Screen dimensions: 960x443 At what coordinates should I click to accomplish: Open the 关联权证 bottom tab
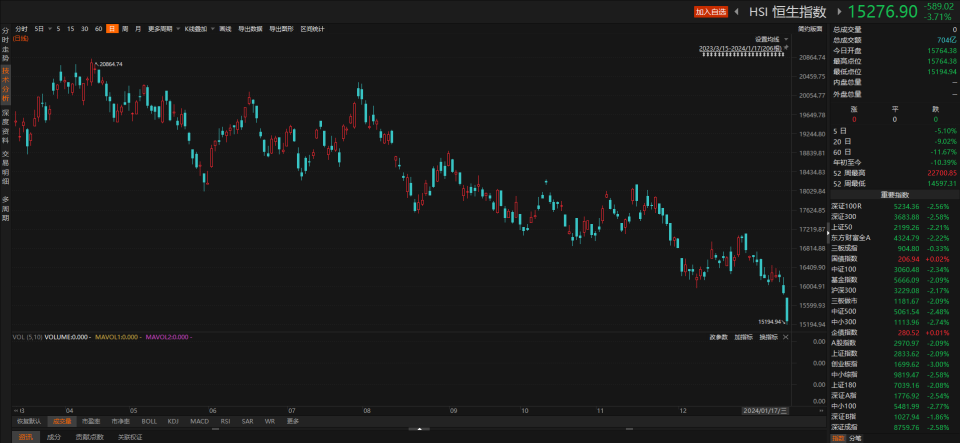tap(130, 437)
